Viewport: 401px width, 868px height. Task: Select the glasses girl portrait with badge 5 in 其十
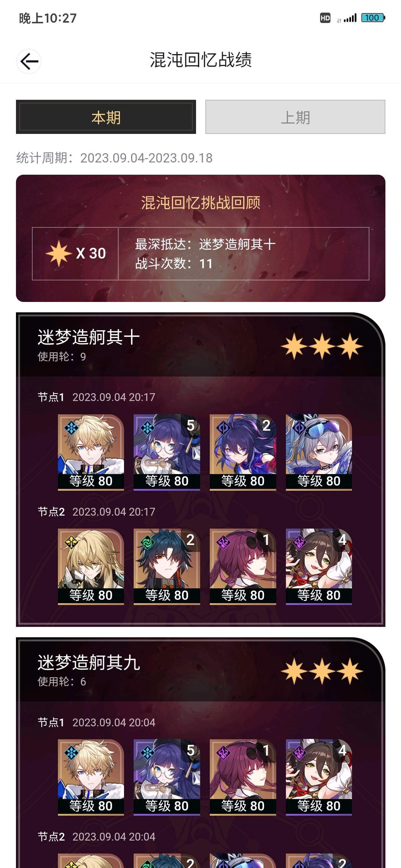pos(167,452)
